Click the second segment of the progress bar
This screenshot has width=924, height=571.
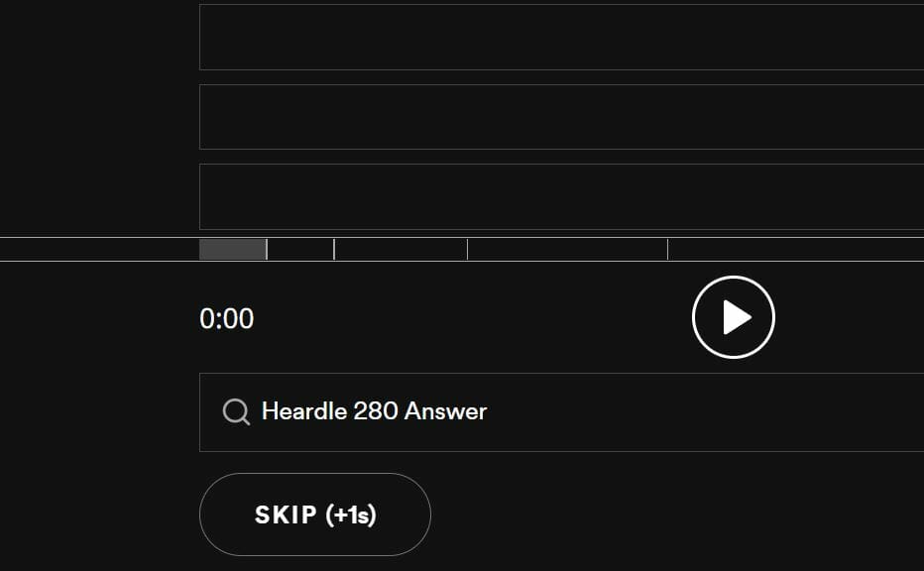click(x=300, y=249)
